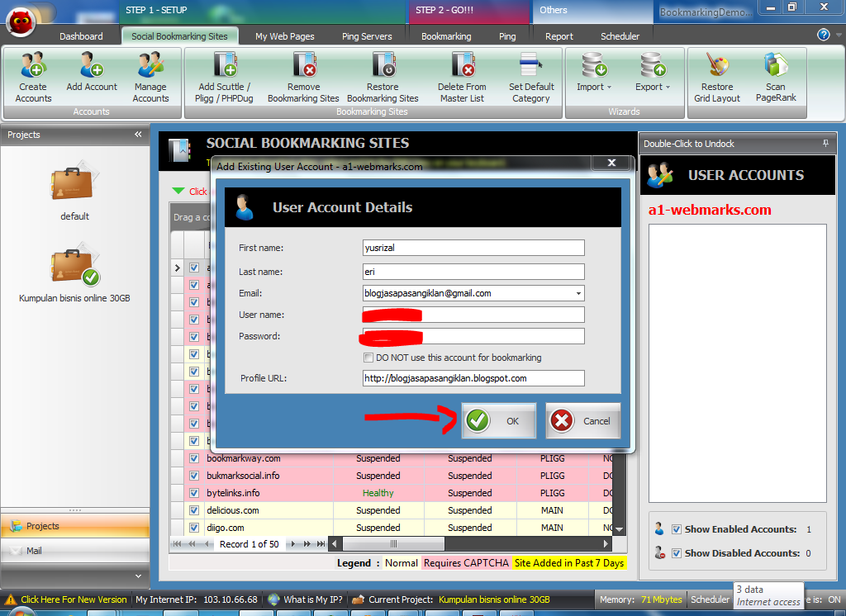Go to first record in grid navigator

[x=178, y=543]
